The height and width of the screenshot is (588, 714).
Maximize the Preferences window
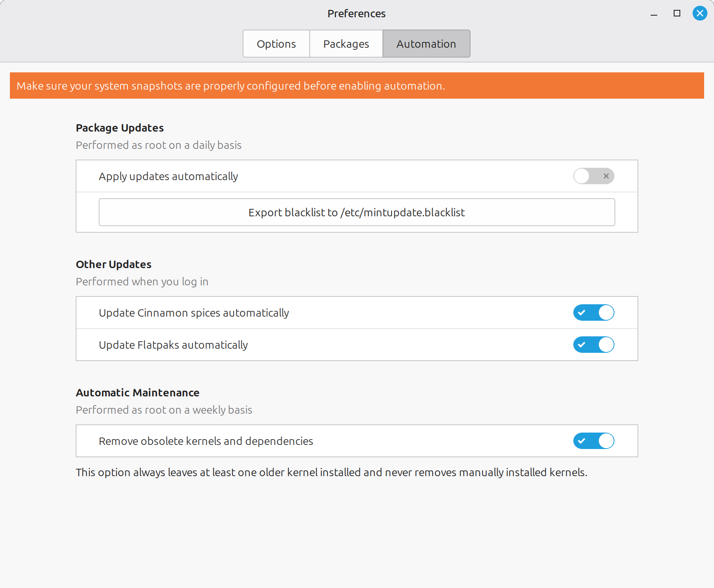pos(677,13)
